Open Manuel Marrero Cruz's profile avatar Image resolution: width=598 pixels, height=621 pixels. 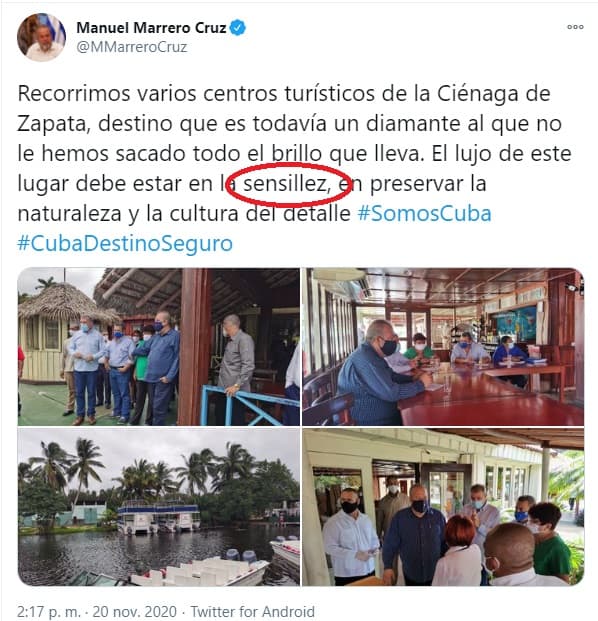(42, 37)
